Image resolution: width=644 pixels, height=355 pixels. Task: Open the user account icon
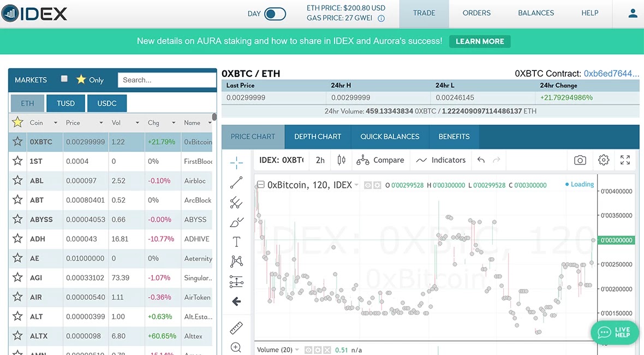click(633, 14)
